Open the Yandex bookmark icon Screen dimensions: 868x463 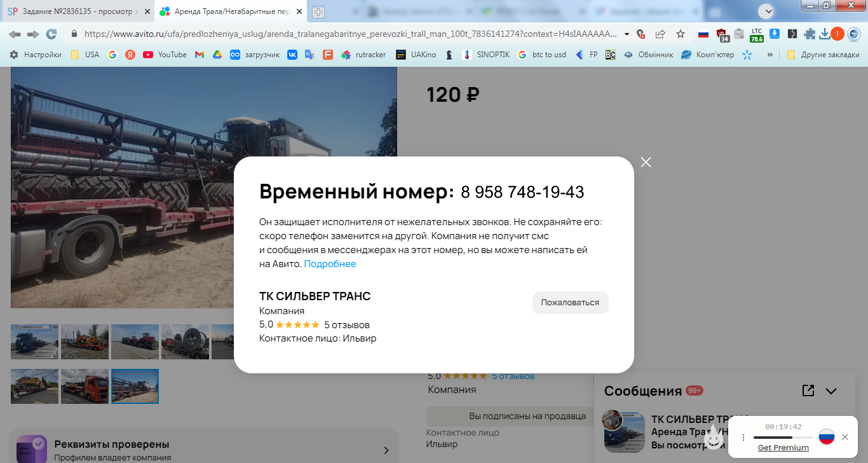pyautogui.click(x=130, y=55)
